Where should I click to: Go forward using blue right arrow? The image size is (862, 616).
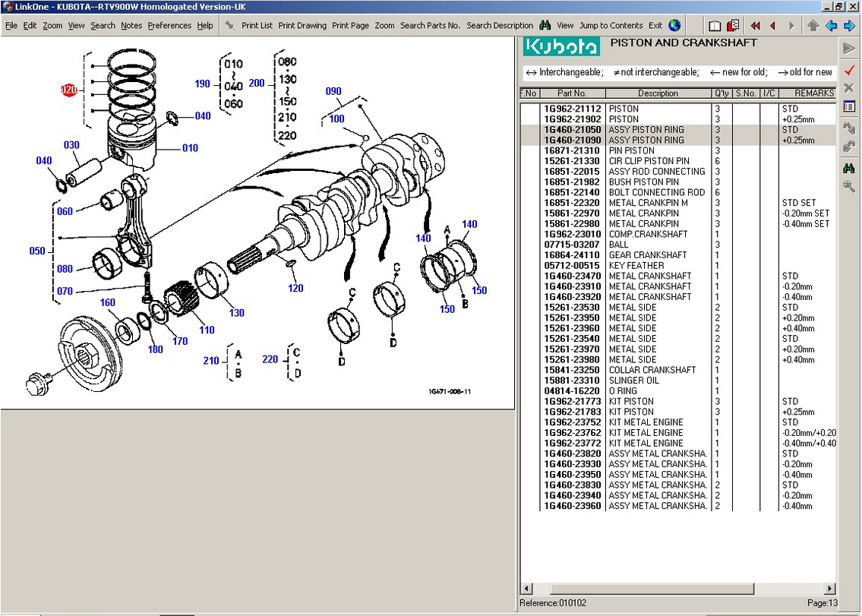click(x=850, y=26)
